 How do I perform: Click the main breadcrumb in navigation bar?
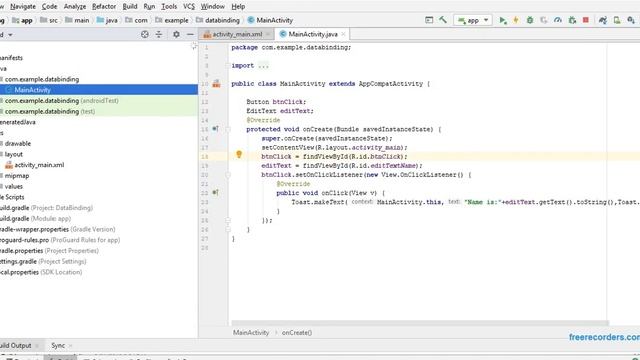[77, 20]
